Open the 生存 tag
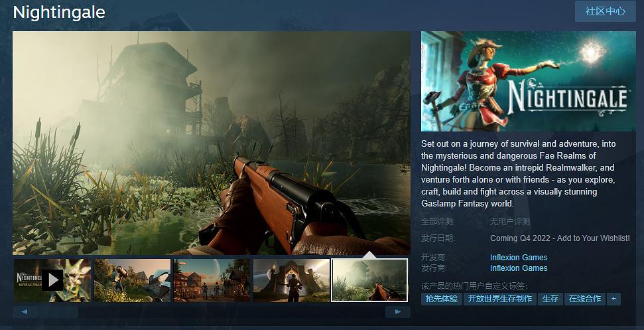 (550, 299)
